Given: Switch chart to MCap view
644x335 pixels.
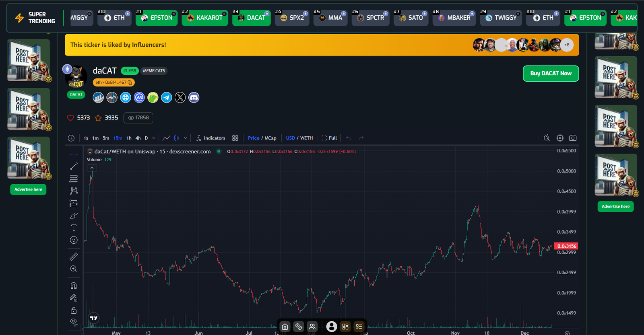Looking at the screenshot, I should pyautogui.click(x=270, y=138).
